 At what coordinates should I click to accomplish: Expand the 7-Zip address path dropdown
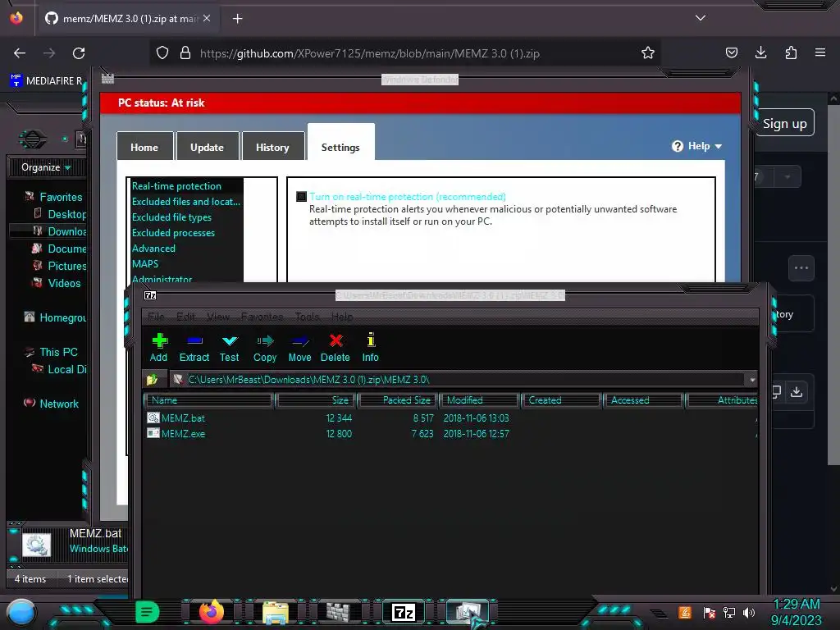(x=752, y=380)
